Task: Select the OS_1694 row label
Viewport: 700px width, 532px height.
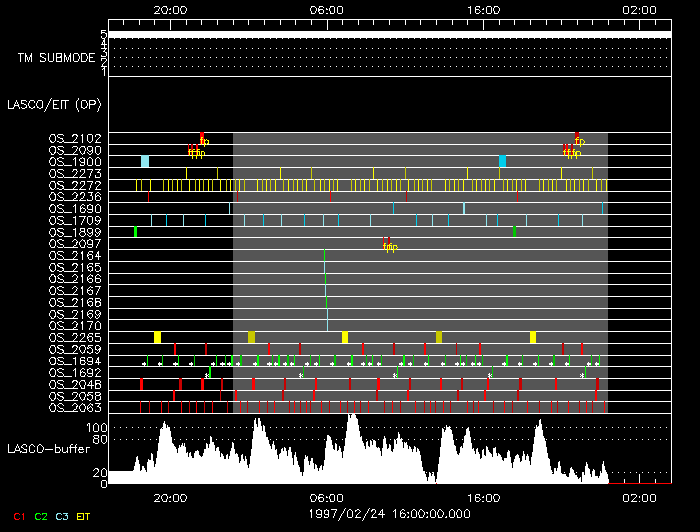Action: 75,361
